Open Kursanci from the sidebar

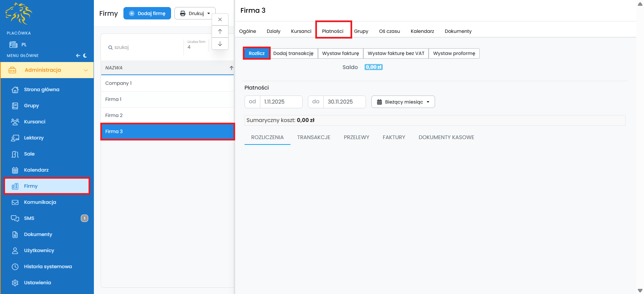35,122
